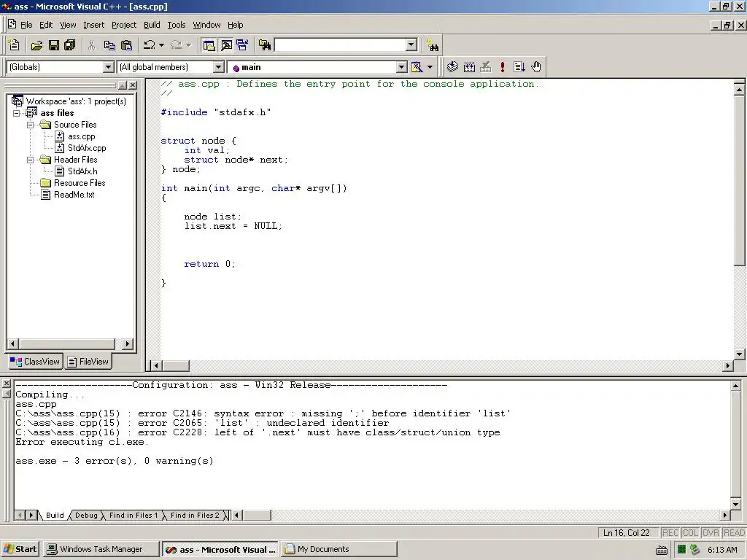Image resolution: width=747 pixels, height=560 pixels.
Task: Toggle the Workspace window button
Action: pyautogui.click(x=209, y=45)
